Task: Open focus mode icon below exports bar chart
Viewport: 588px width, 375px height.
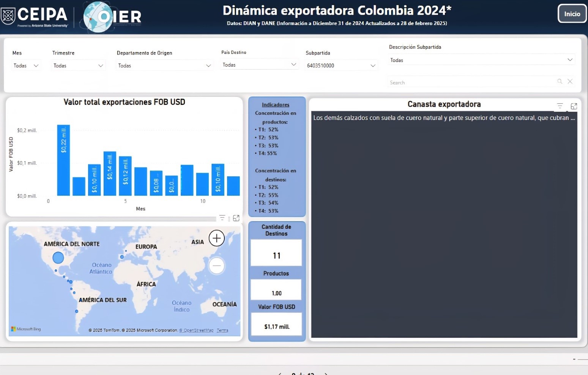Action: 236,218
